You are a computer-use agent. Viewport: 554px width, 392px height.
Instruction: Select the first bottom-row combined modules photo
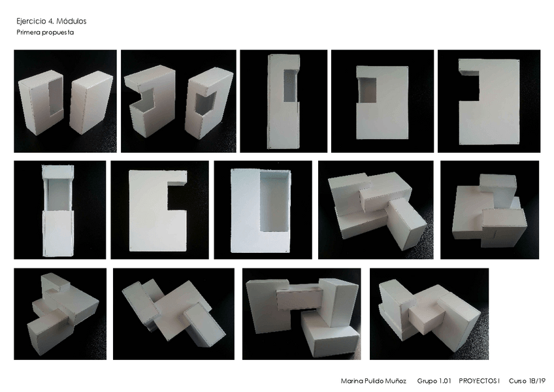pyautogui.click(x=60, y=314)
